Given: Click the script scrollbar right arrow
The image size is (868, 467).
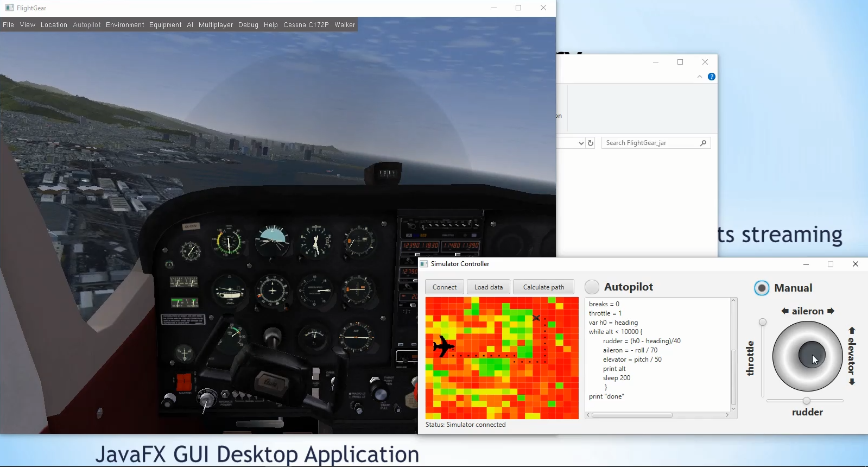Looking at the screenshot, I should click(x=727, y=415).
